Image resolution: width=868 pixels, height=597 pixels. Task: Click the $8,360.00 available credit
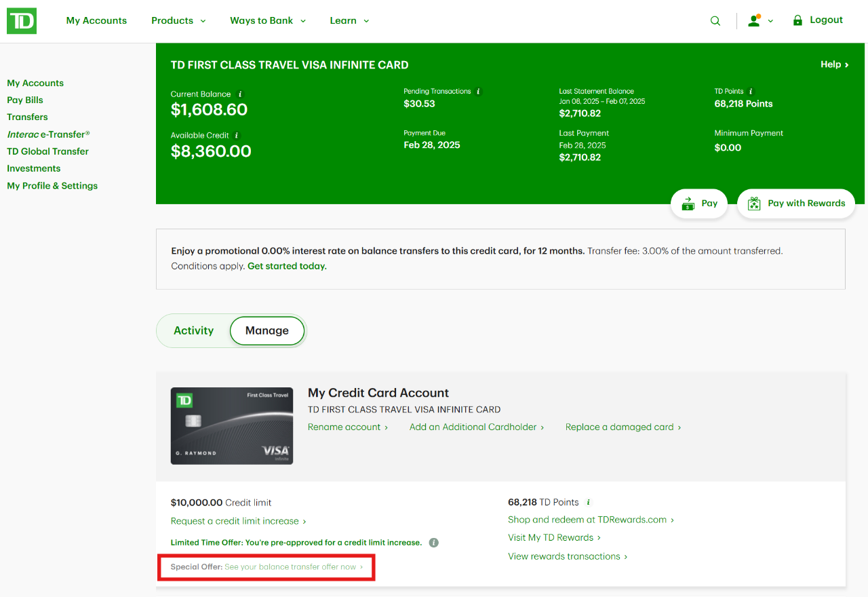[x=211, y=151]
